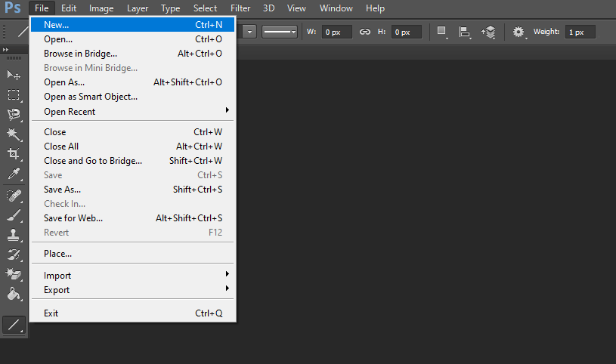Select the Eraser tool
Viewport: 616px width, 364px height.
[14, 274]
